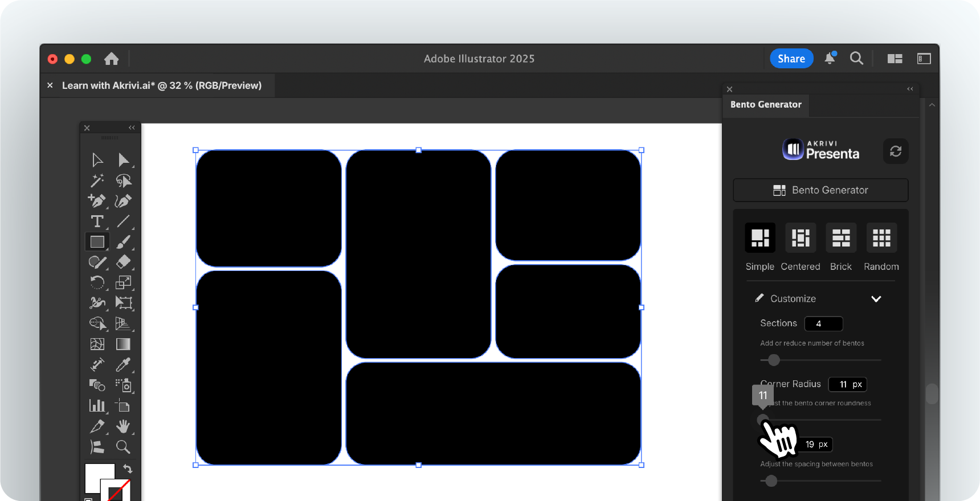This screenshot has width=980, height=501.
Task: Click the Corner Radius value field
Action: [x=847, y=384]
